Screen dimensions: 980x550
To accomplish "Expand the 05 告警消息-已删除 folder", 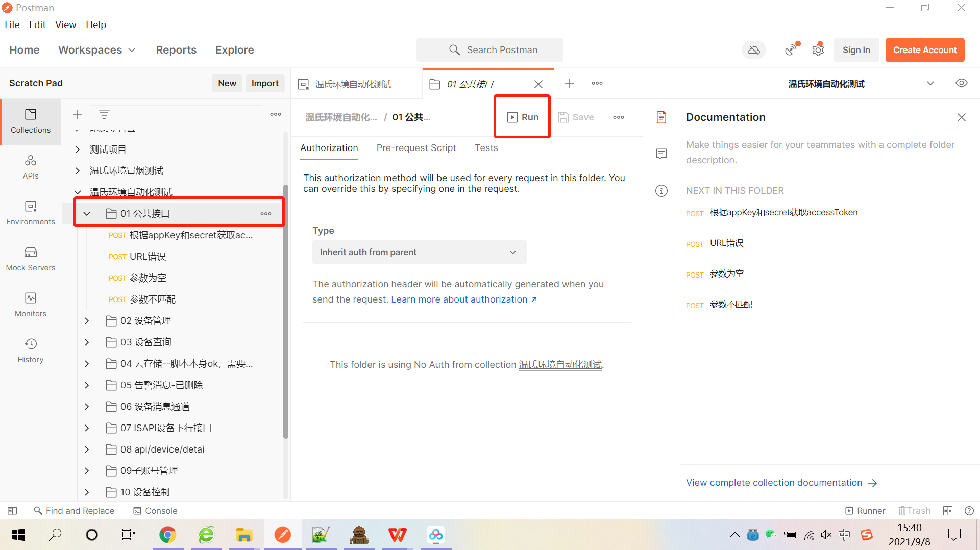I will pyautogui.click(x=87, y=385).
